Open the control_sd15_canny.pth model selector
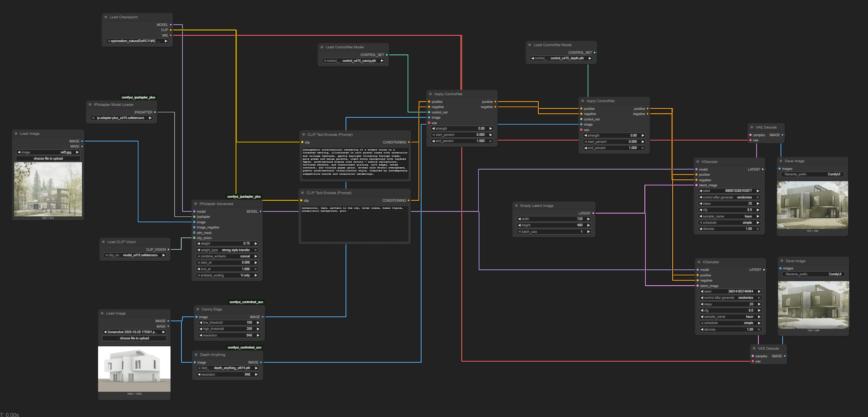The width and height of the screenshot is (868, 417). (353, 61)
